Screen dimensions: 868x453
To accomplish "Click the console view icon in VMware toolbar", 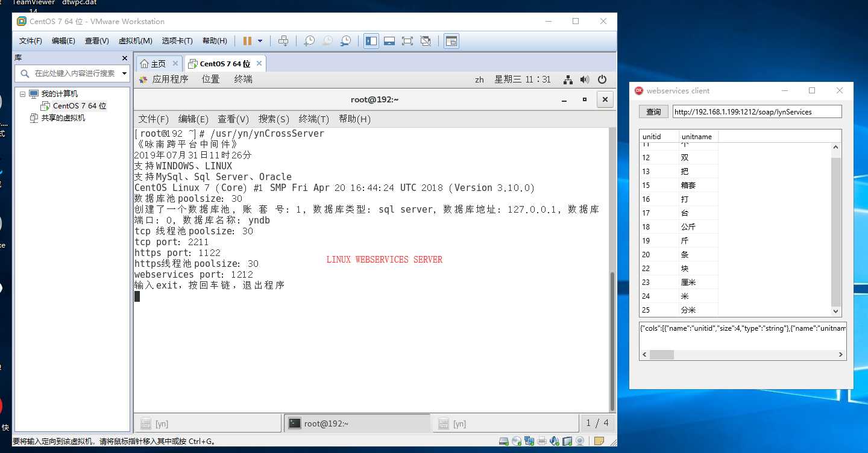I will coord(451,41).
